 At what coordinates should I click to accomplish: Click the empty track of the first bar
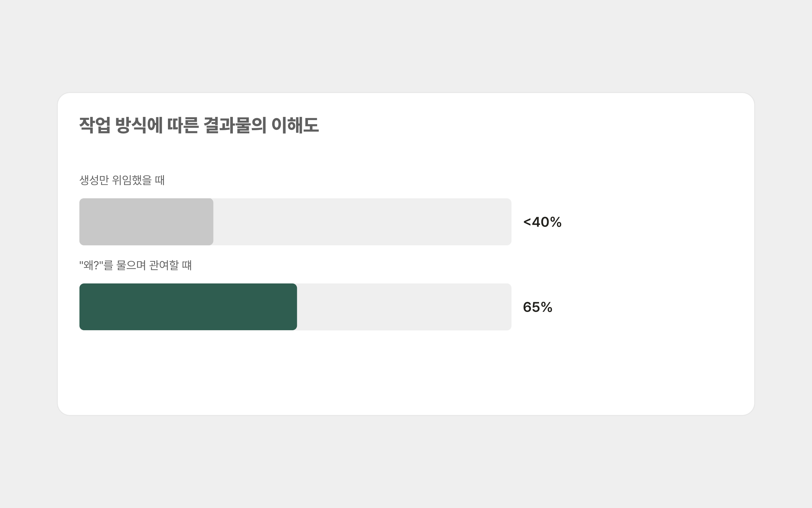pos(362,222)
